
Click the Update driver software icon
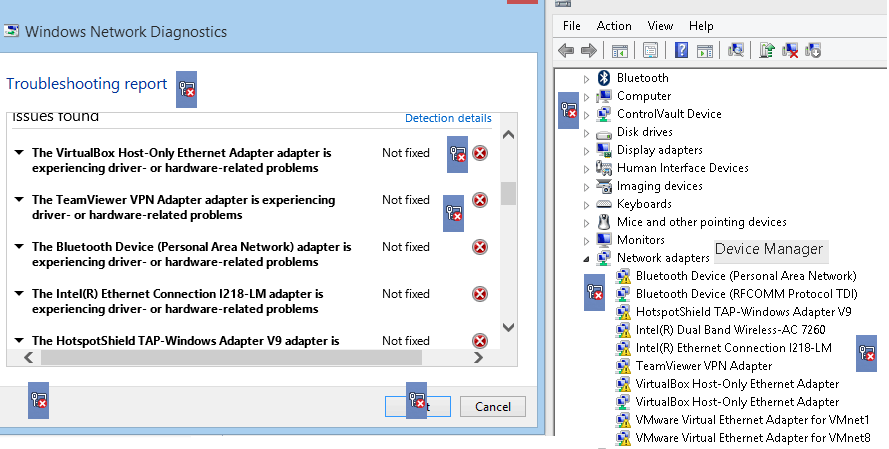coord(767,50)
